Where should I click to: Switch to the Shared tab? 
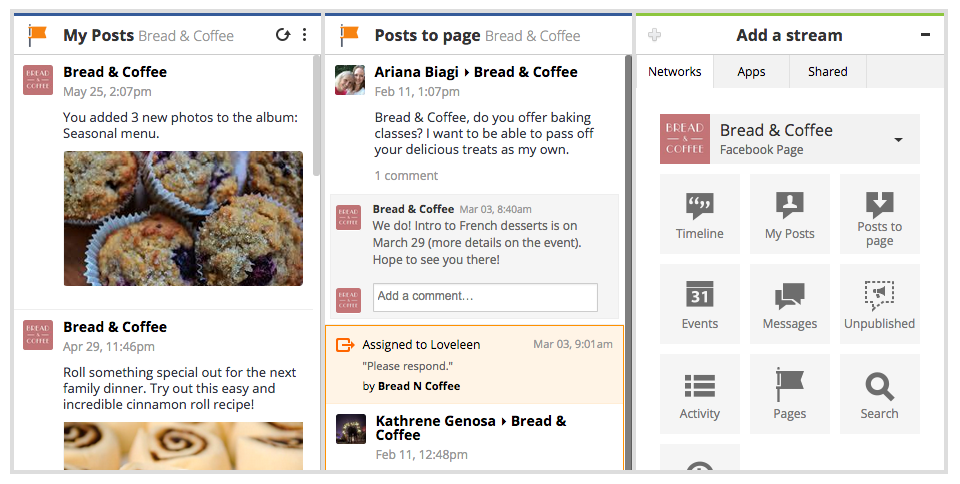pyautogui.click(x=828, y=72)
